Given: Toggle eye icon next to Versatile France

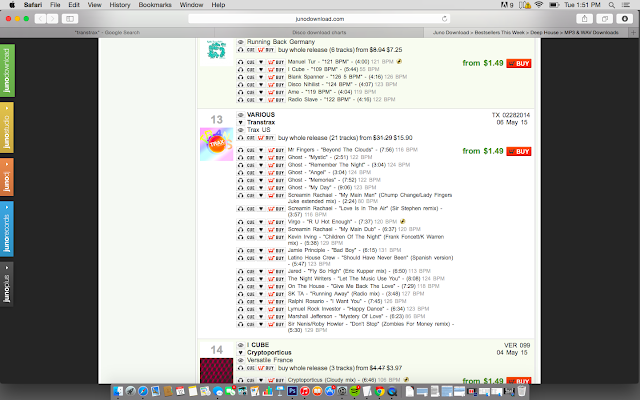Looking at the screenshot, I should 240,360.
